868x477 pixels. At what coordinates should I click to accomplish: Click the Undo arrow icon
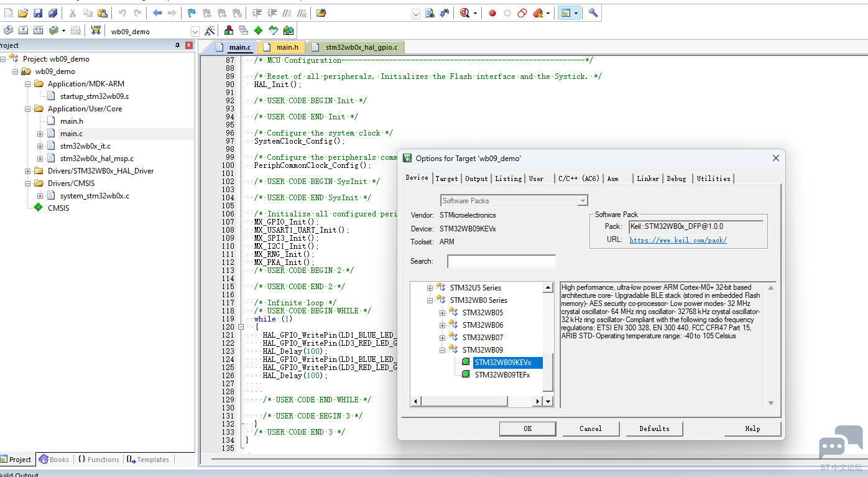[x=122, y=13]
